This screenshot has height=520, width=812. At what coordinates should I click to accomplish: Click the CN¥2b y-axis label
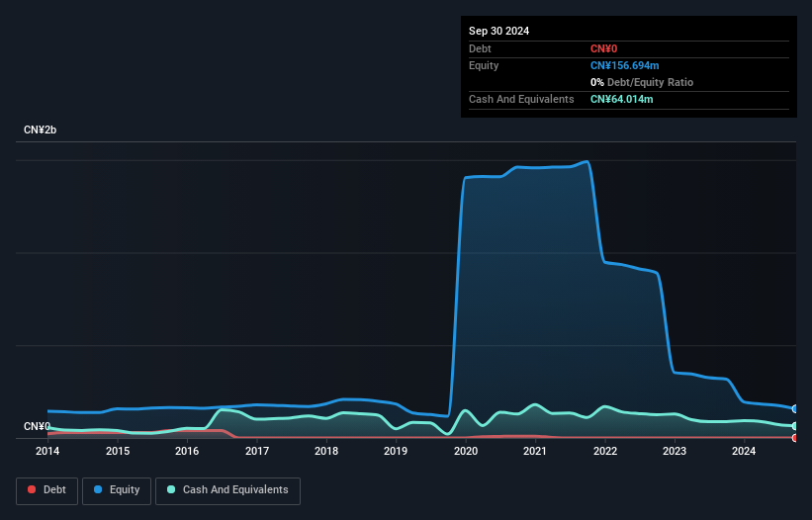click(40, 130)
